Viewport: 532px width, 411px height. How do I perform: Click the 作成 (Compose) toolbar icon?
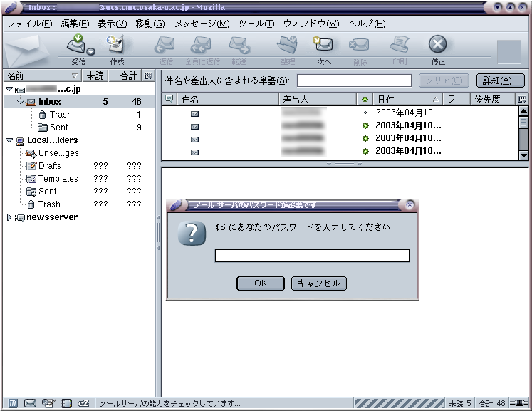click(116, 46)
